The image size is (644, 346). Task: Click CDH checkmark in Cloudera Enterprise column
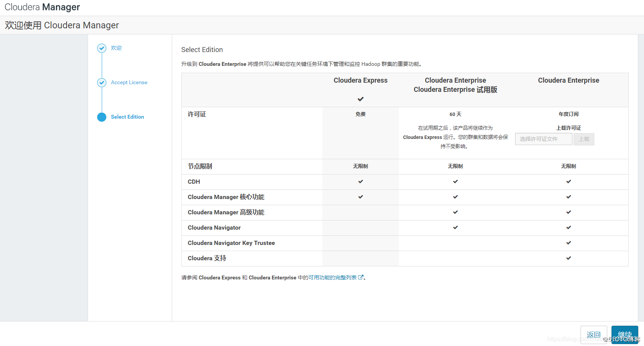coord(569,181)
